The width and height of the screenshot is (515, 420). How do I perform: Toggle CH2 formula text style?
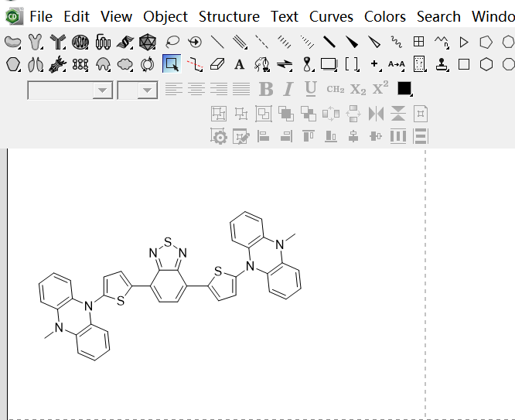tap(336, 89)
